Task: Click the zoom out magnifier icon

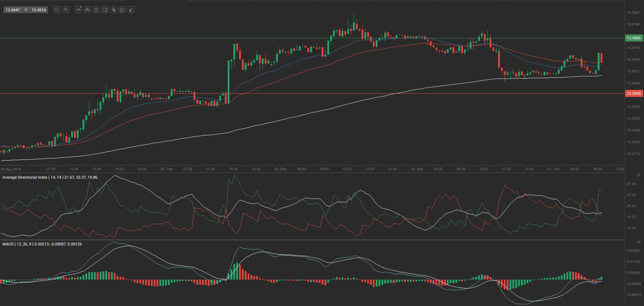Action: [x=57, y=10]
